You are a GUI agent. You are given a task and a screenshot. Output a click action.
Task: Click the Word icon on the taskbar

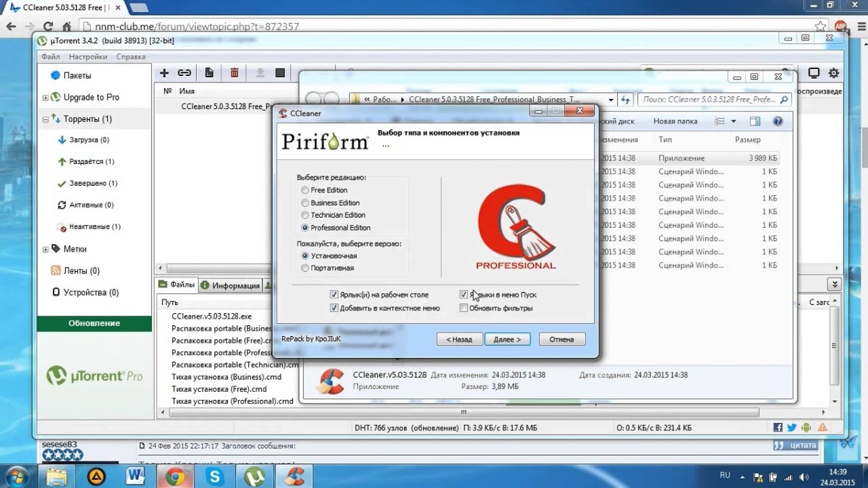click(x=137, y=476)
